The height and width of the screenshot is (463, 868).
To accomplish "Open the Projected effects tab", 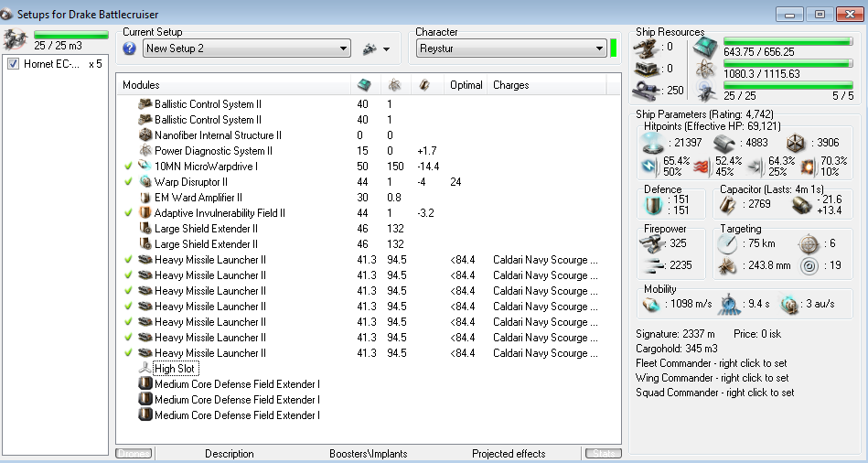I will tap(509, 454).
